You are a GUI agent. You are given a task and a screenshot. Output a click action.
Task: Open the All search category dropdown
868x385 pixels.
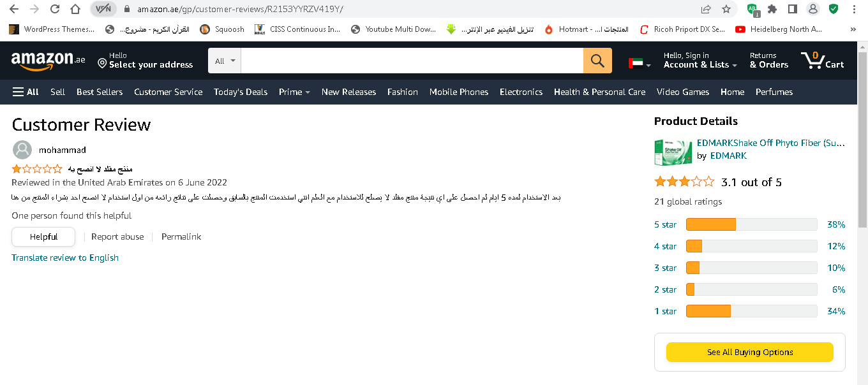click(225, 61)
